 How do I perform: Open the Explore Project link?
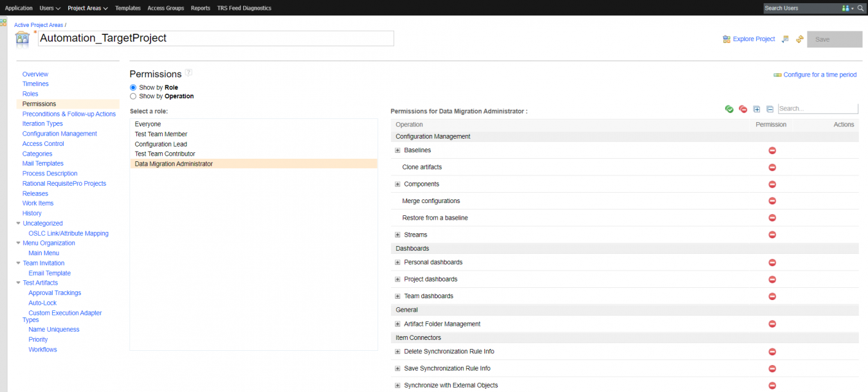754,39
